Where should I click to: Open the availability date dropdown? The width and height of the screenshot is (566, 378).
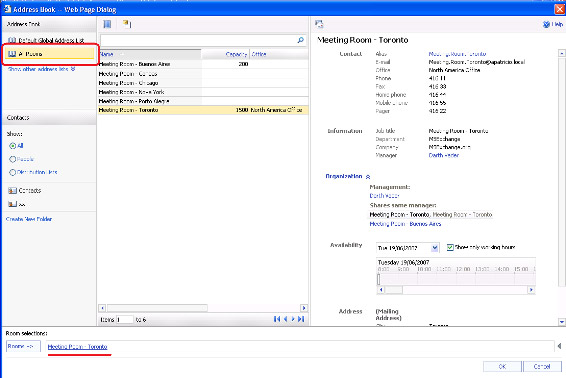(x=435, y=248)
